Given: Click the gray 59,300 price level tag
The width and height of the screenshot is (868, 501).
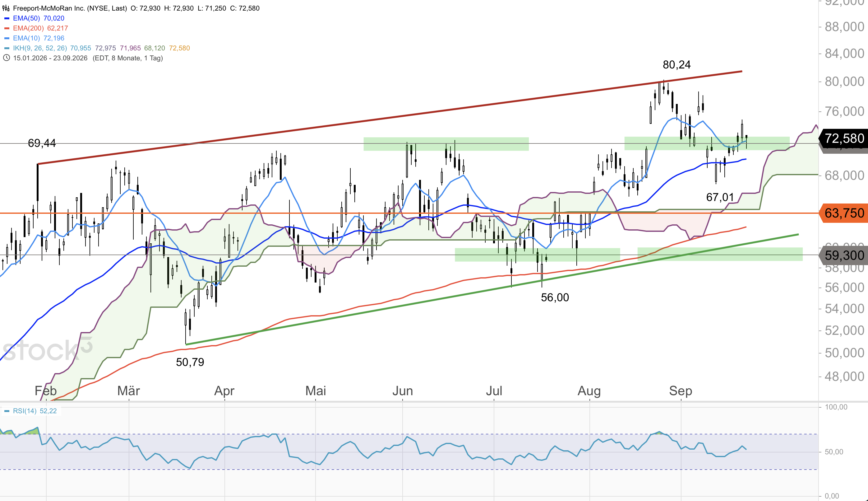Looking at the screenshot, I should [x=844, y=255].
